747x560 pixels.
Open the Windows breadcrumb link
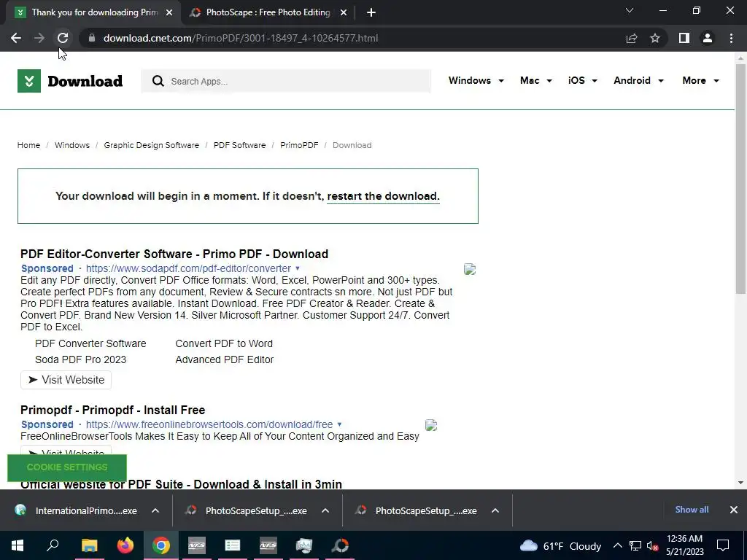(72, 145)
